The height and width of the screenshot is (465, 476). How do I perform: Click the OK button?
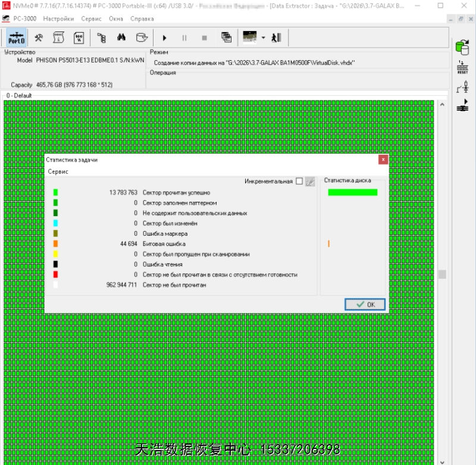point(365,304)
